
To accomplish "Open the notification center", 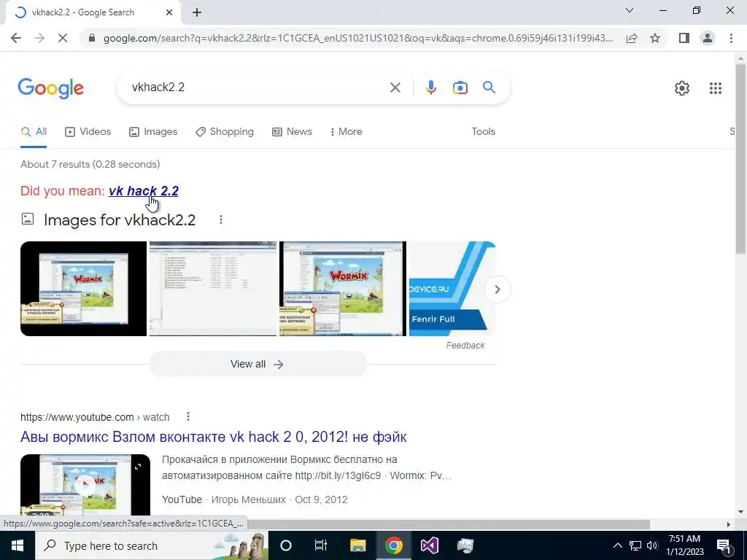I will (x=724, y=545).
